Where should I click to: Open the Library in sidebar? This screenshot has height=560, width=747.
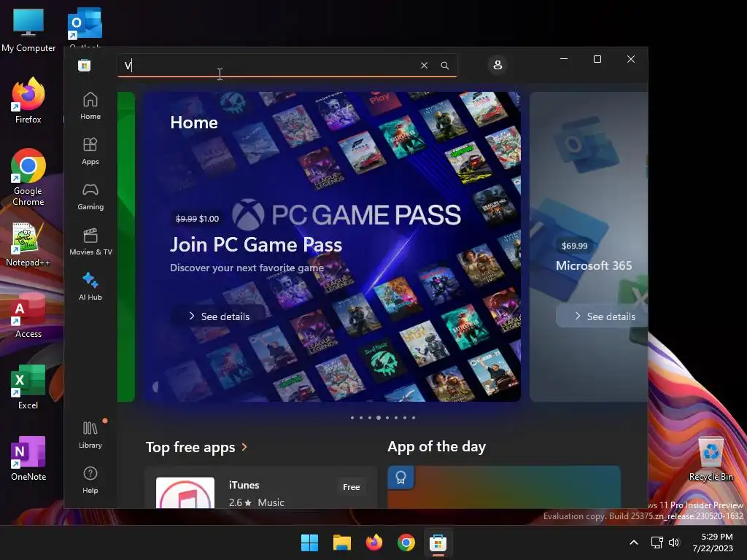click(90, 435)
